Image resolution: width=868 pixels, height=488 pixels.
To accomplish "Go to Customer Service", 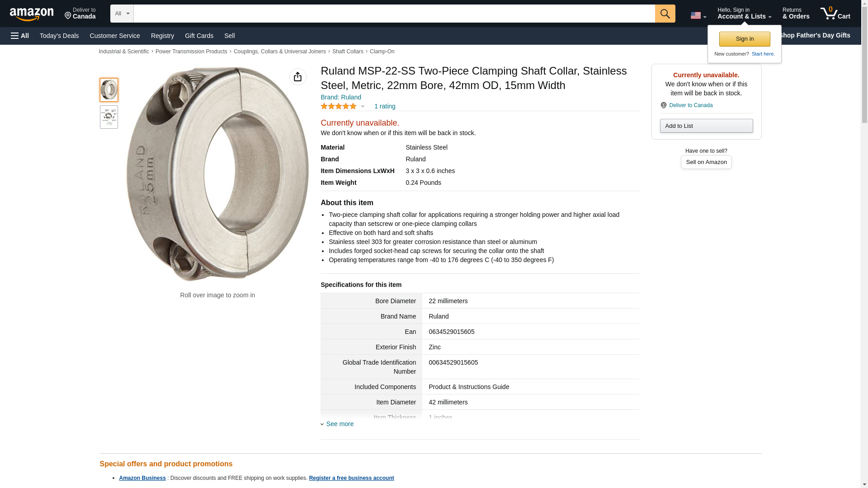I will [115, 36].
